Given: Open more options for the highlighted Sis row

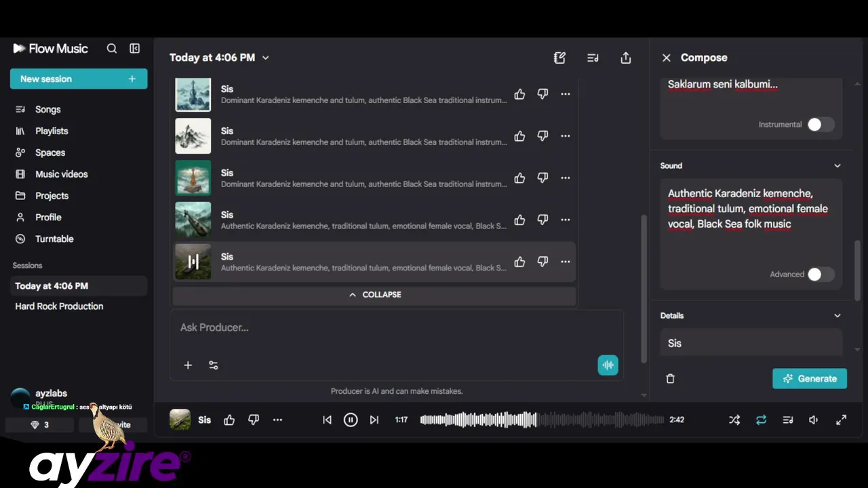Looking at the screenshot, I should pyautogui.click(x=566, y=262).
